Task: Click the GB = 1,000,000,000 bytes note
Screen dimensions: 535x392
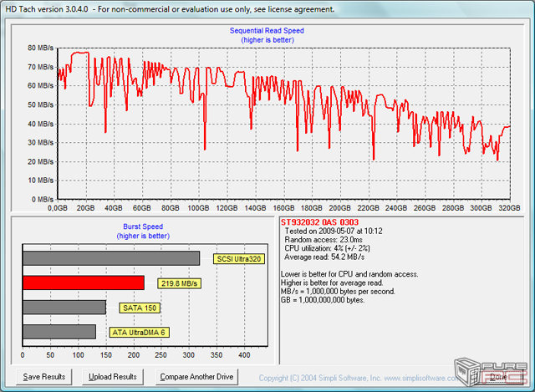Action: point(323,300)
